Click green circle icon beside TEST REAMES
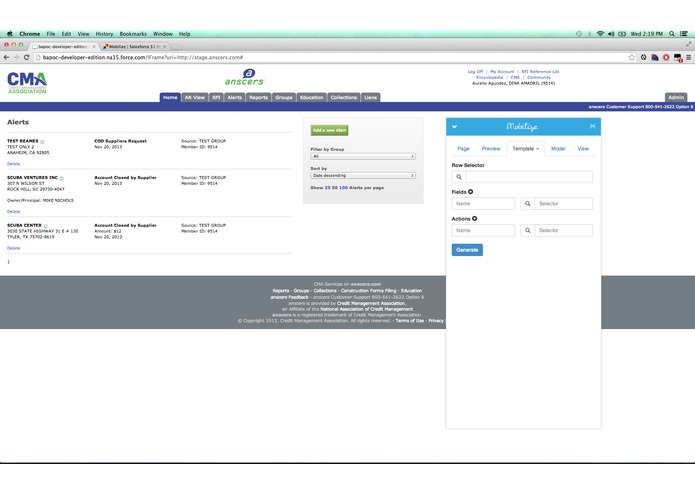The image size is (695, 494). pyautogui.click(x=43, y=142)
